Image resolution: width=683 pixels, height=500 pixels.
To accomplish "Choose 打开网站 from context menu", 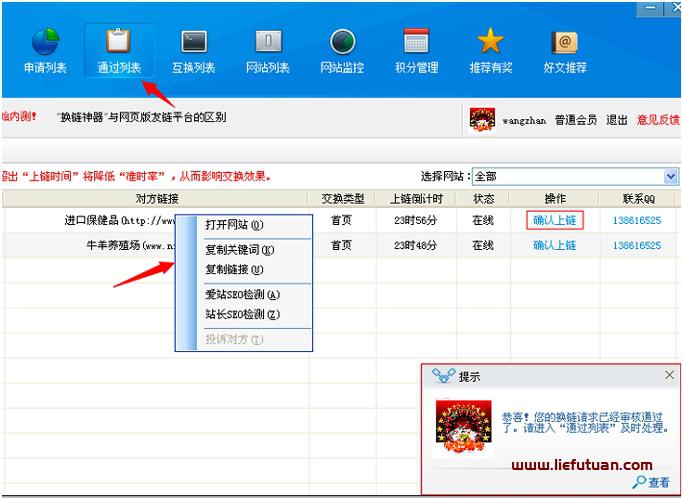I will point(234,225).
